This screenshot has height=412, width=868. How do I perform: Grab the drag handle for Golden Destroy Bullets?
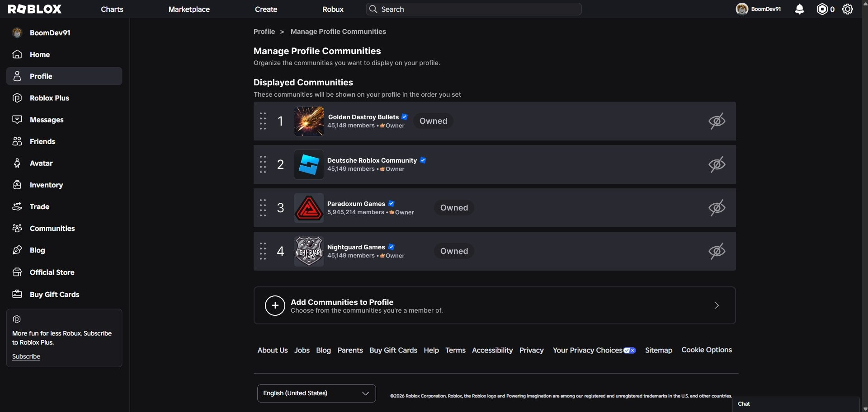pyautogui.click(x=263, y=121)
